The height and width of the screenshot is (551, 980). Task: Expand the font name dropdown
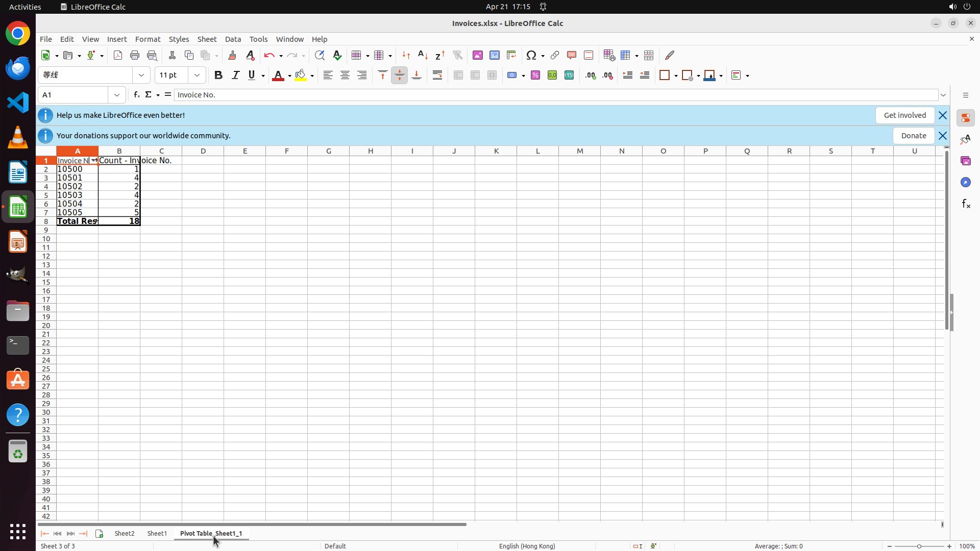click(141, 75)
